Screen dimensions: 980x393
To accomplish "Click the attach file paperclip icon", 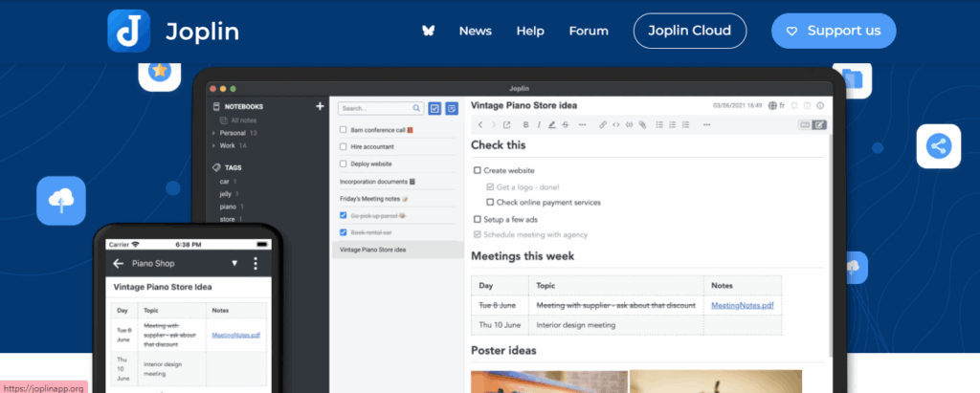I will click(642, 125).
